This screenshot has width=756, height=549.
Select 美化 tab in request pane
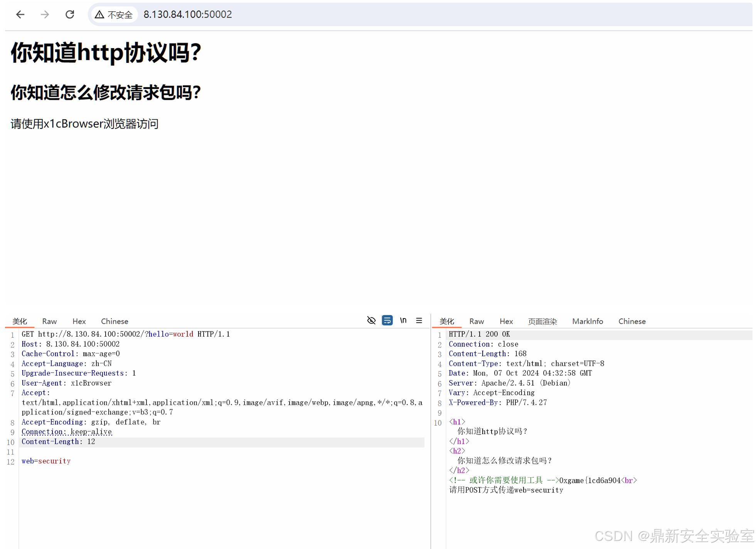[x=20, y=321]
